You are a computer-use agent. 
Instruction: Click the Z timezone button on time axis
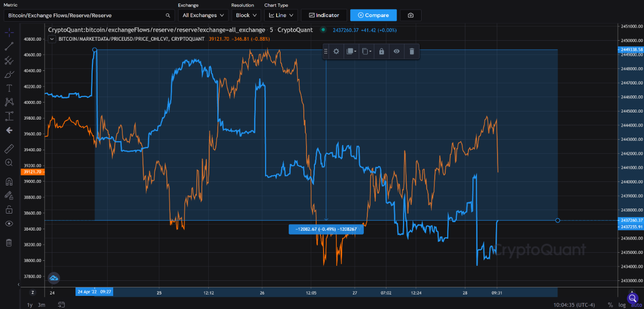(33, 292)
